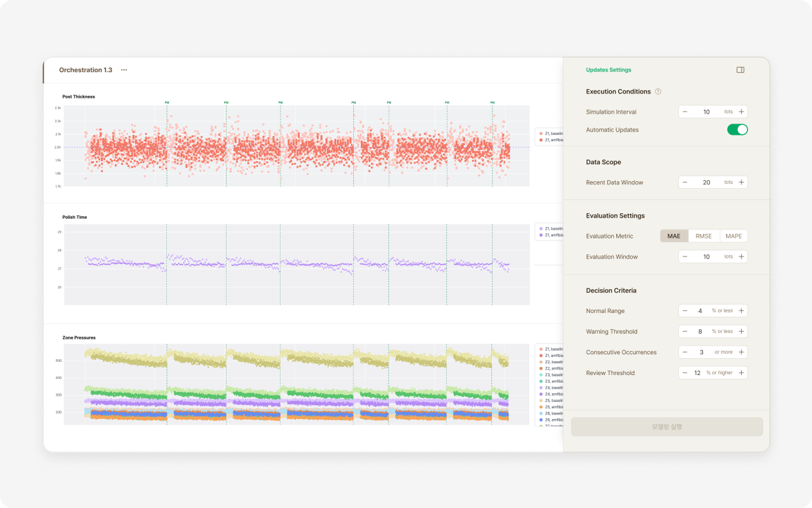Screen dimensions: 812x508
Task: Decrease Warning Threshold with minus
Action: point(685,332)
